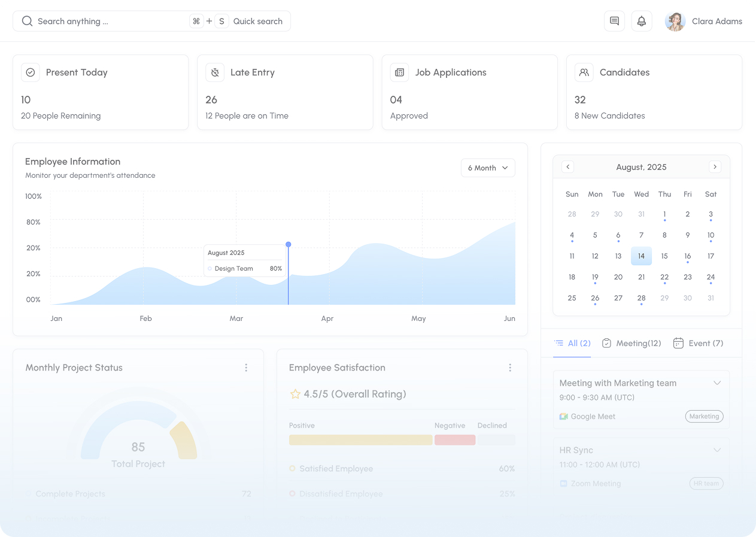Open the Monthly Project Status options menu

246,368
